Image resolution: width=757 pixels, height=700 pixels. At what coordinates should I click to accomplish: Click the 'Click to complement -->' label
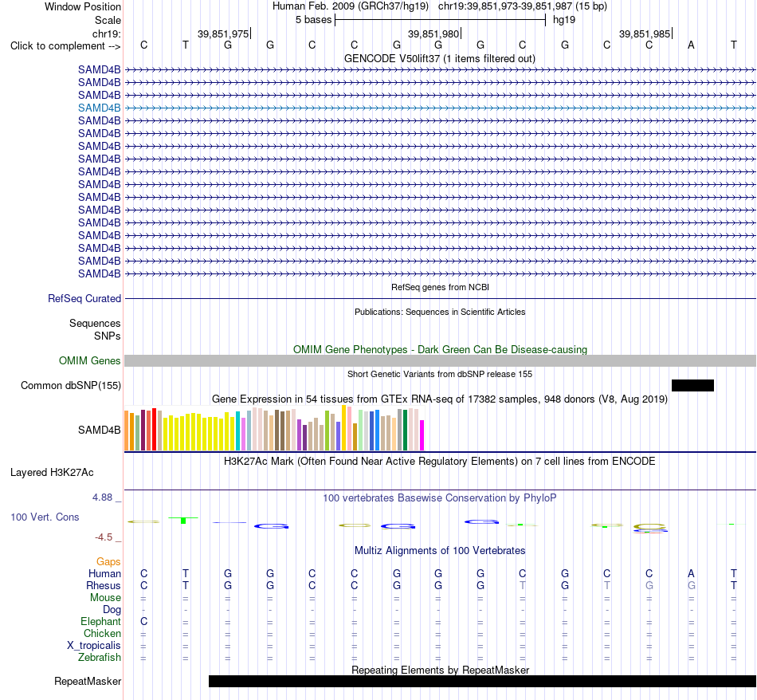65,46
